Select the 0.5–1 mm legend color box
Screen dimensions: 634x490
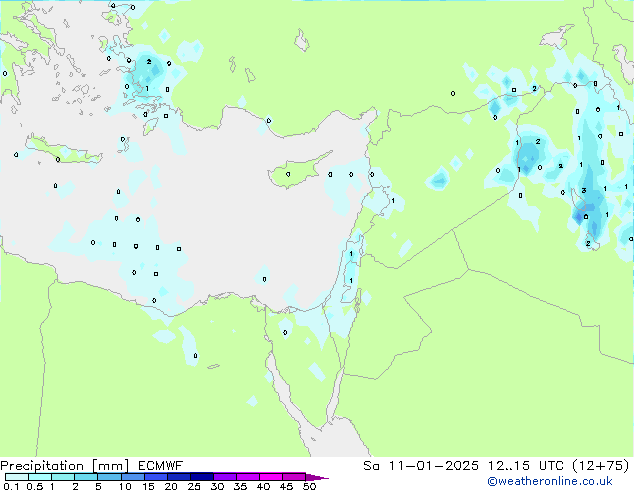point(40,477)
